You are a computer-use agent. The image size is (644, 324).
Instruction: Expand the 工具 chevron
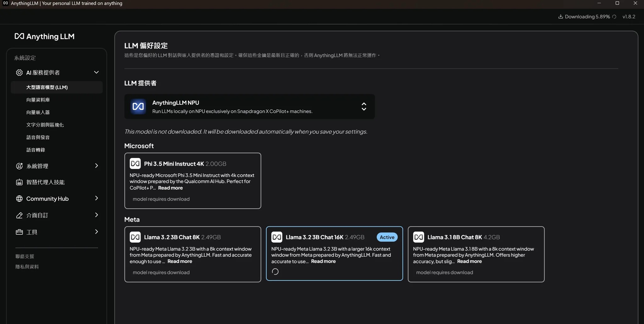[x=96, y=232]
